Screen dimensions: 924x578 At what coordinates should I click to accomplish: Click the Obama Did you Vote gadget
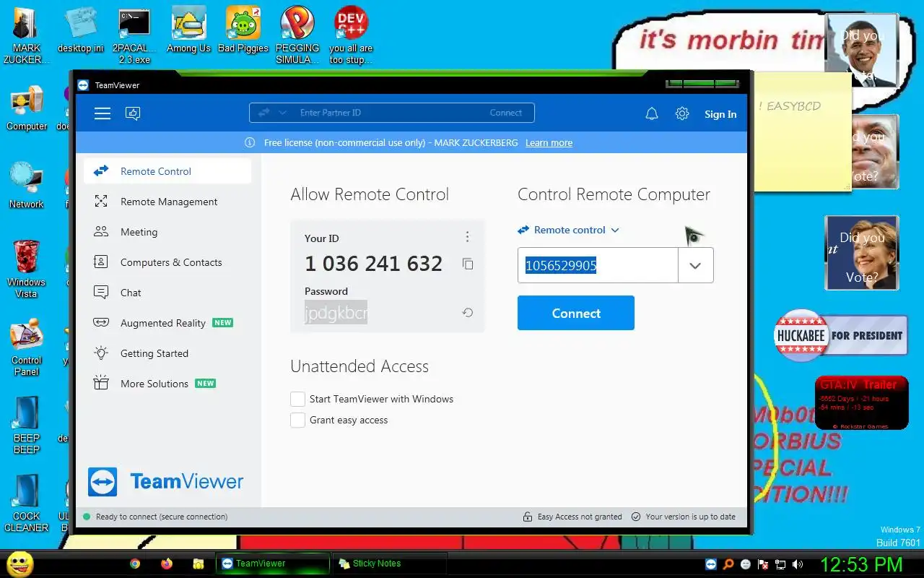(x=862, y=51)
